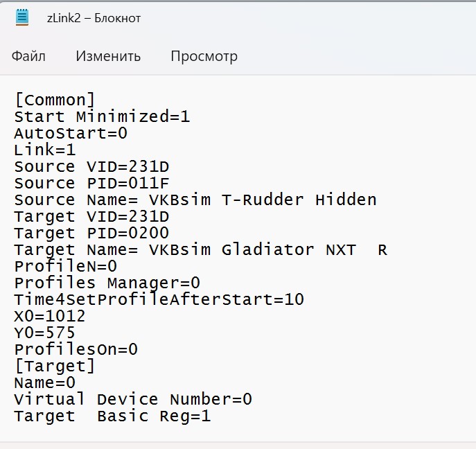Click the Target PID=0200 line
Image resolution: width=476 pixels, height=449 pixels.
point(91,233)
